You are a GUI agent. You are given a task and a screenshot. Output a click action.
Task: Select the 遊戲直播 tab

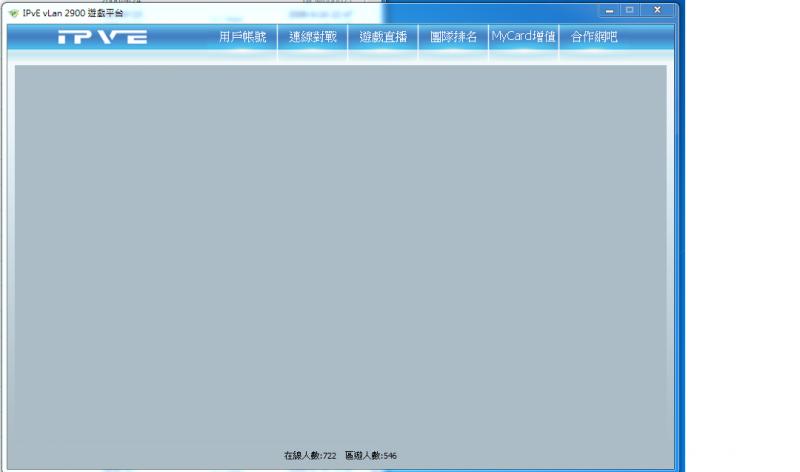pyautogui.click(x=383, y=37)
